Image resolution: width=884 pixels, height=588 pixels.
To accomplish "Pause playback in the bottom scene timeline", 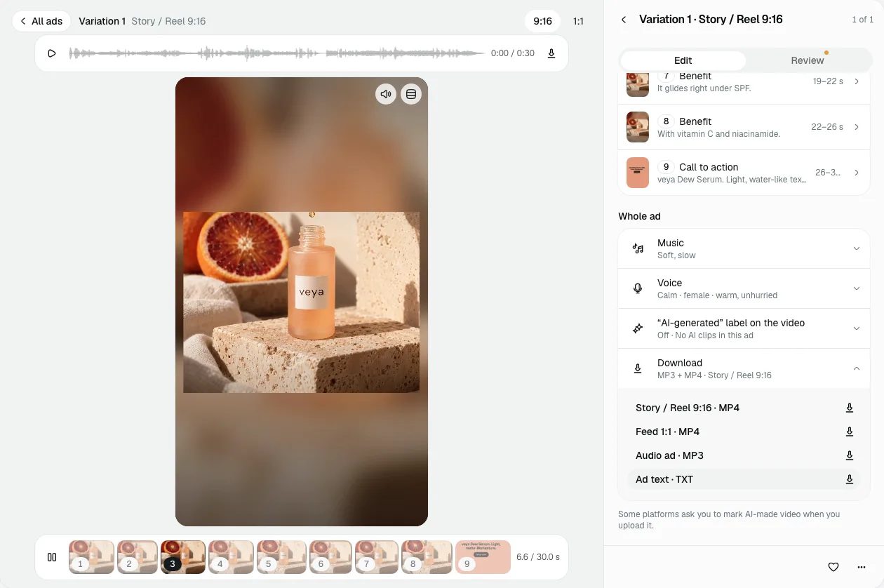I will point(52,557).
